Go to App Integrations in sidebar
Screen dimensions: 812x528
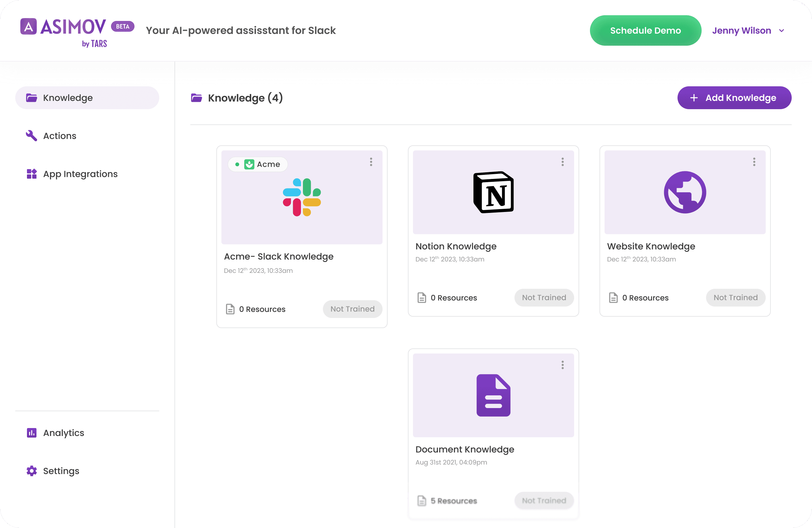click(x=80, y=174)
